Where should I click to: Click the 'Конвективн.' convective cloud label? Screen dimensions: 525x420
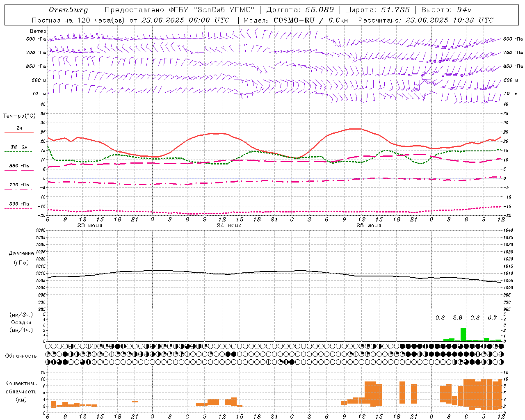tap(21, 383)
